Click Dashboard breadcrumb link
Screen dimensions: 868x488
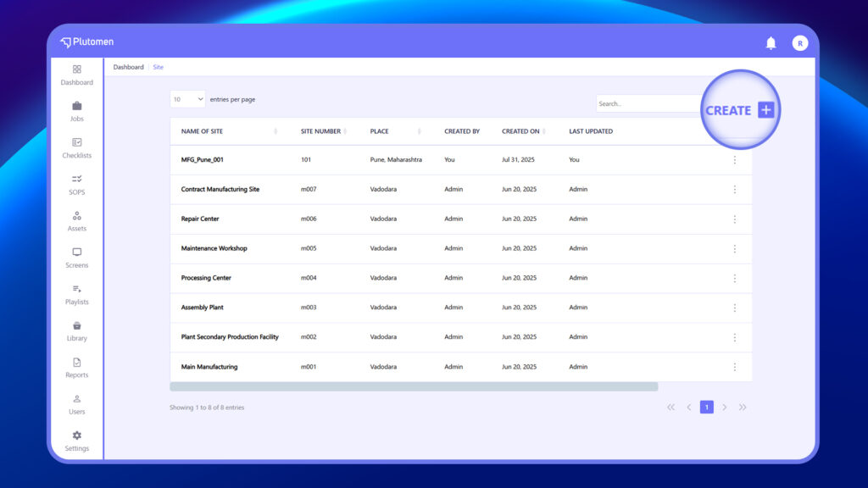click(129, 67)
